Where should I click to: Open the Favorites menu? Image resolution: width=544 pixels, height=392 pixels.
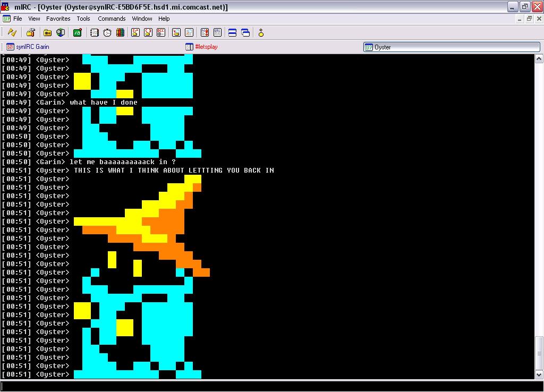58,19
